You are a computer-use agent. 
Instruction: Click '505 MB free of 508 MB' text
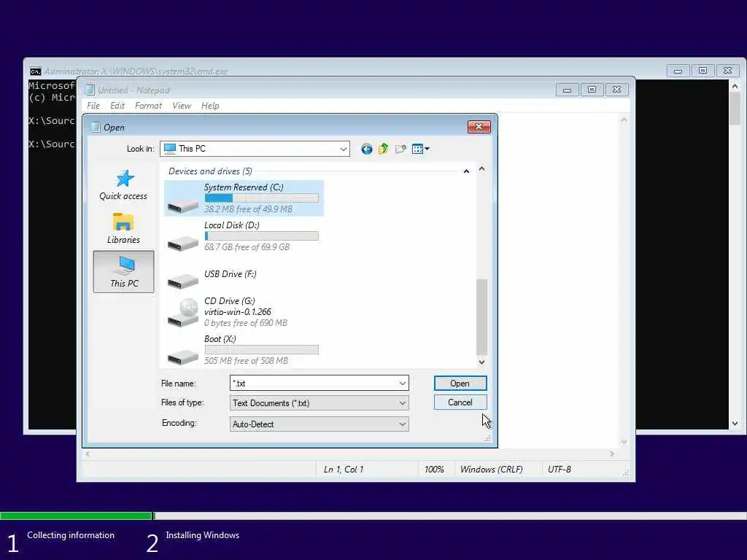(247, 361)
